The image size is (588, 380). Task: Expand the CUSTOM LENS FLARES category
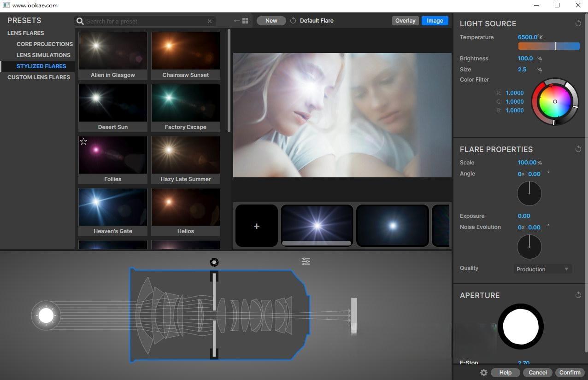click(39, 77)
